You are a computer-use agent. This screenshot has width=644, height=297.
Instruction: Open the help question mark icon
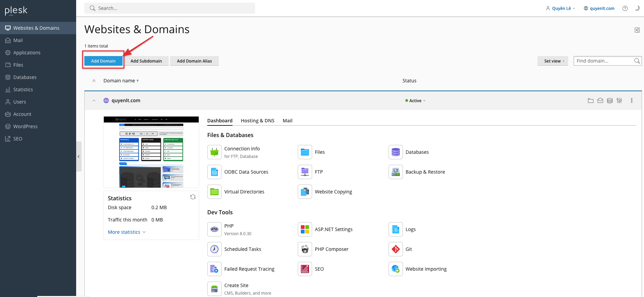[625, 9]
